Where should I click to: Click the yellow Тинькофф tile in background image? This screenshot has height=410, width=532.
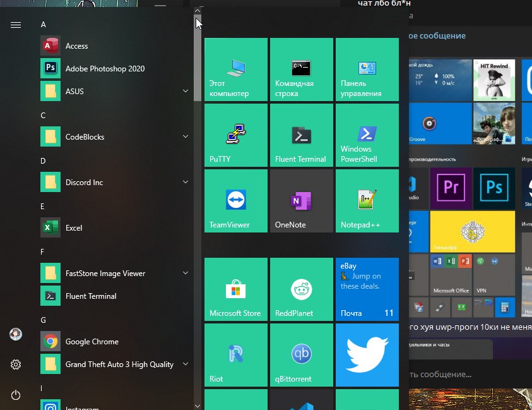click(473, 232)
